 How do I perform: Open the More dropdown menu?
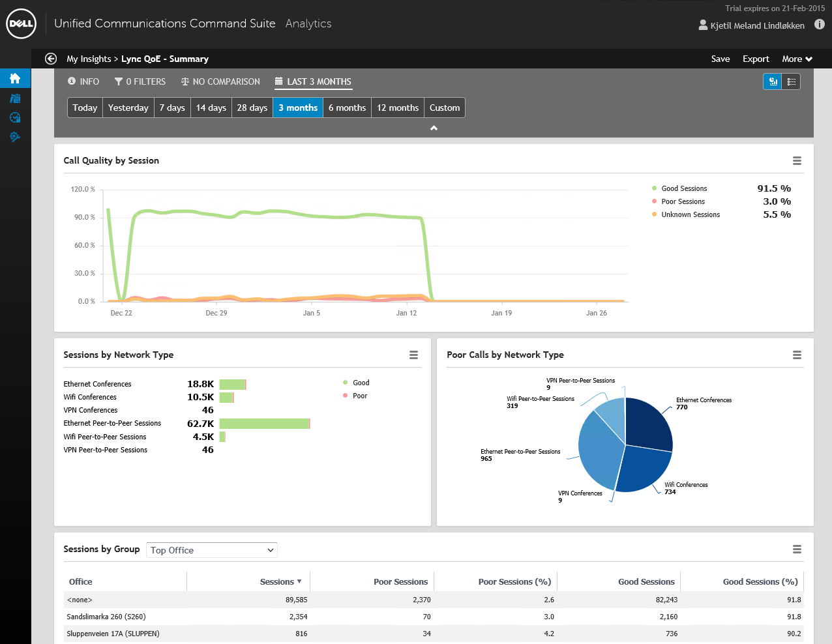(797, 59)
